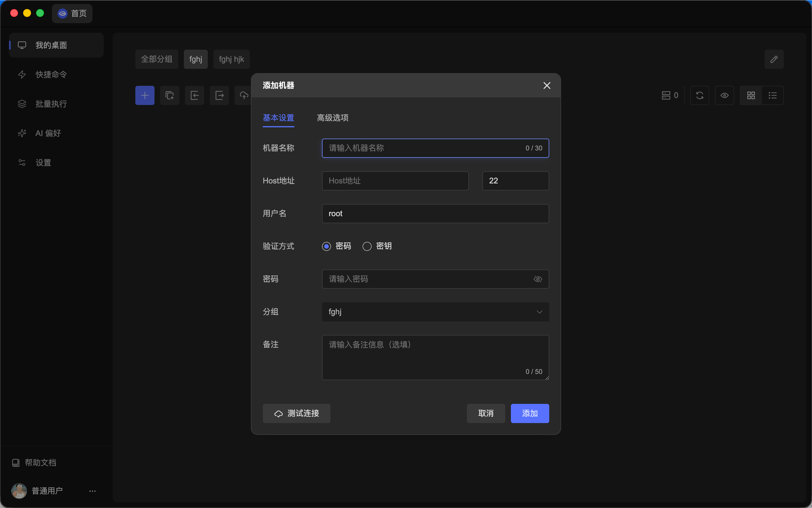The width and height of the screenshot is (812, 508).
Task: Click the 取消 button
Action: (x=486, y=413)
